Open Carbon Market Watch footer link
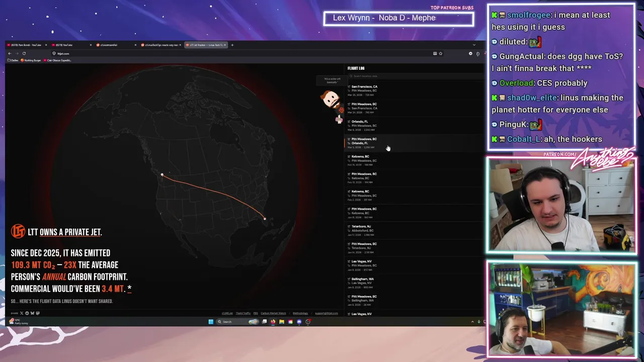The image size is (644, 362). pyautogui.click(x=273, y=313)
